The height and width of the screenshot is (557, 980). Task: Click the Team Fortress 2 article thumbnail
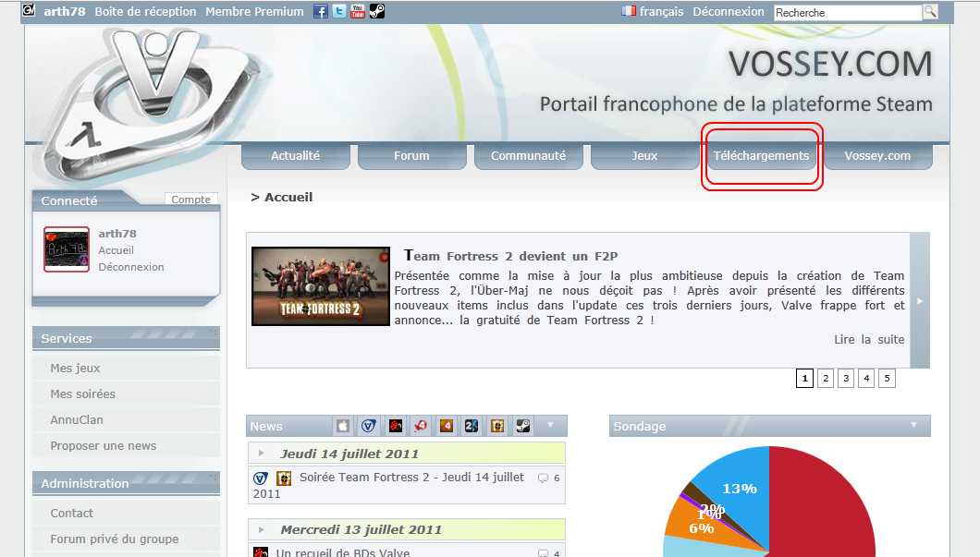click(x=321, y=286)
